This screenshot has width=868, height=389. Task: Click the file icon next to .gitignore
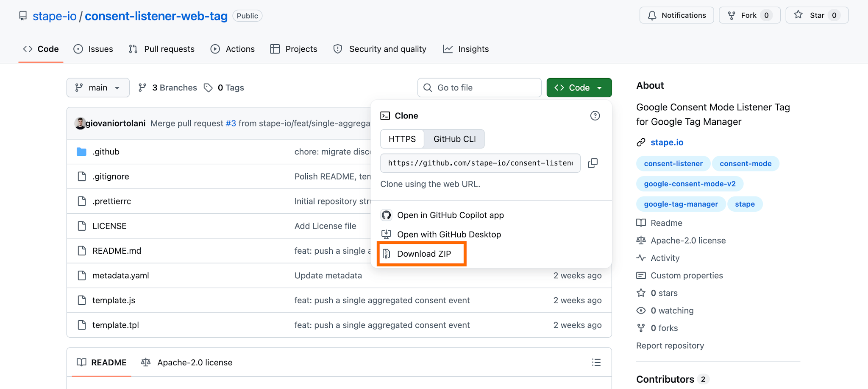point(82,176)
